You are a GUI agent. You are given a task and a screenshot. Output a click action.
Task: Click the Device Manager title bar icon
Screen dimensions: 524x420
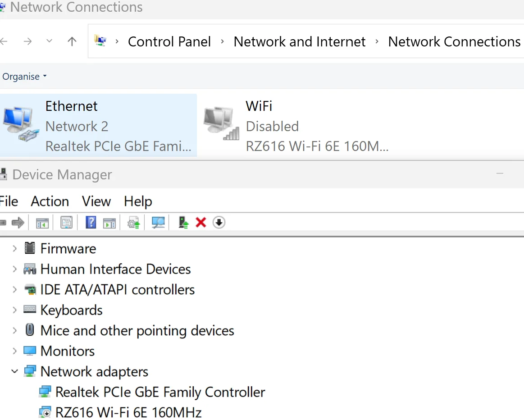tap(3, 174)
